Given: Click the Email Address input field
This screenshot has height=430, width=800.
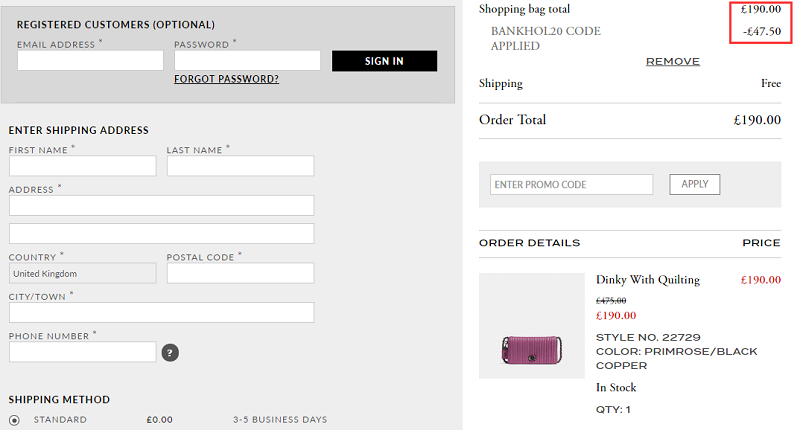Looking at the screenshot, I should point(90,61).
